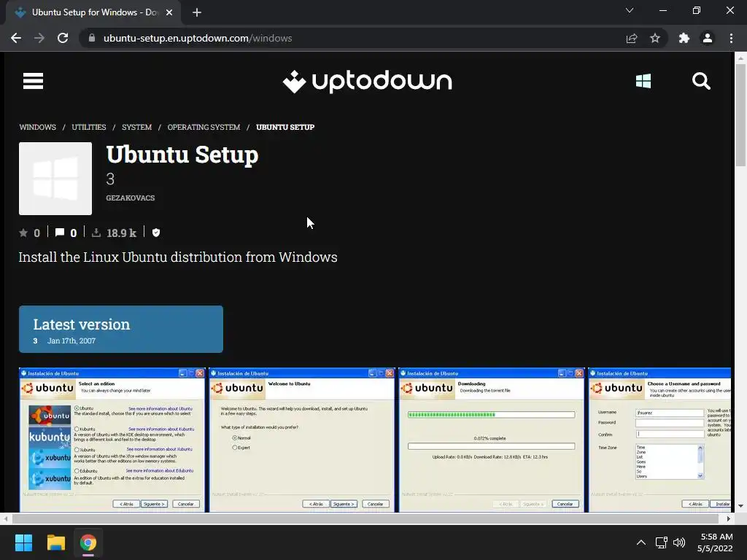The image size is (747, 560).
Task: Click the UBUNTU SETUP breadcrumb
Action: [x=285, y=127]
